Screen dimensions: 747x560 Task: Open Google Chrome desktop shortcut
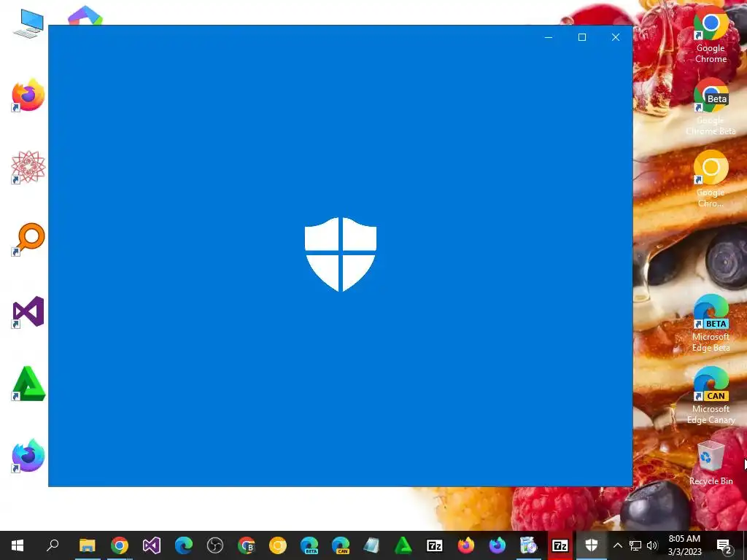711,36
